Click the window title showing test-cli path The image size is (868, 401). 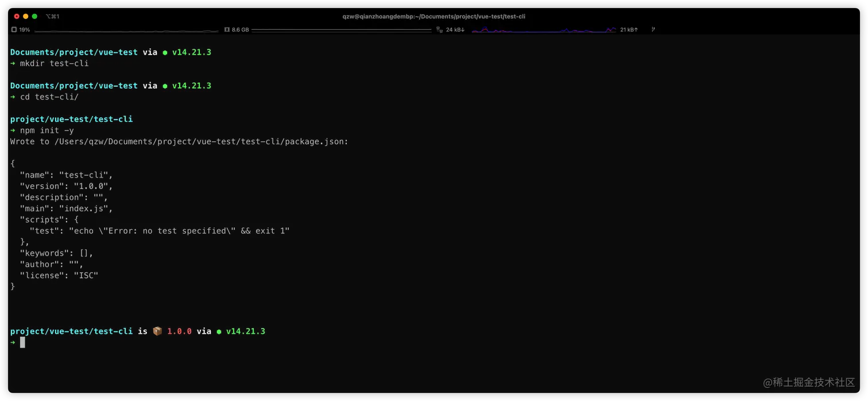pyautogui.click(x=434, y=17)
